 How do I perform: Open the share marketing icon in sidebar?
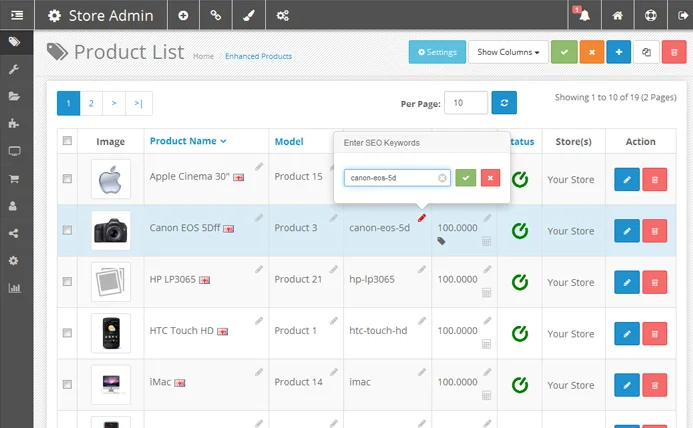[14, 233]
